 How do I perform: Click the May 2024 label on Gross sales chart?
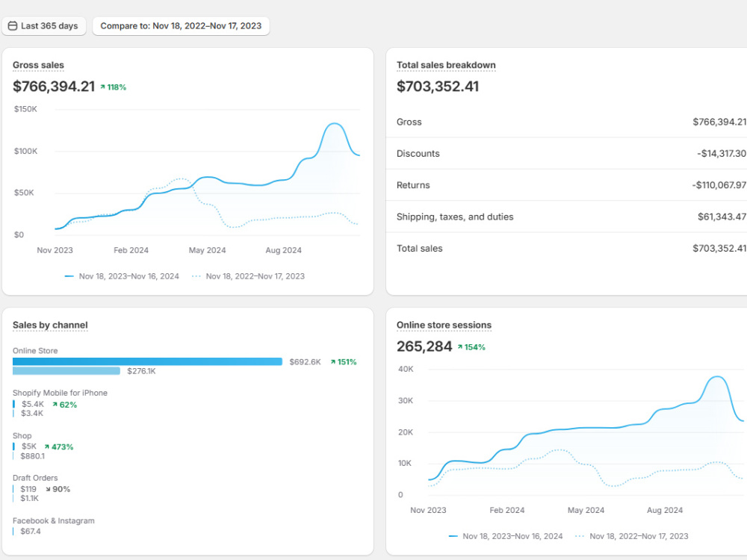207,250
